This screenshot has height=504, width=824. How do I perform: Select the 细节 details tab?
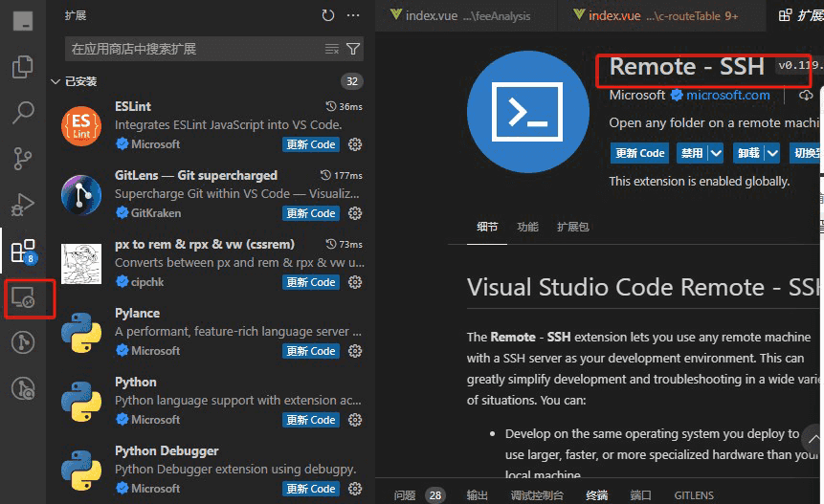[487, 227]
